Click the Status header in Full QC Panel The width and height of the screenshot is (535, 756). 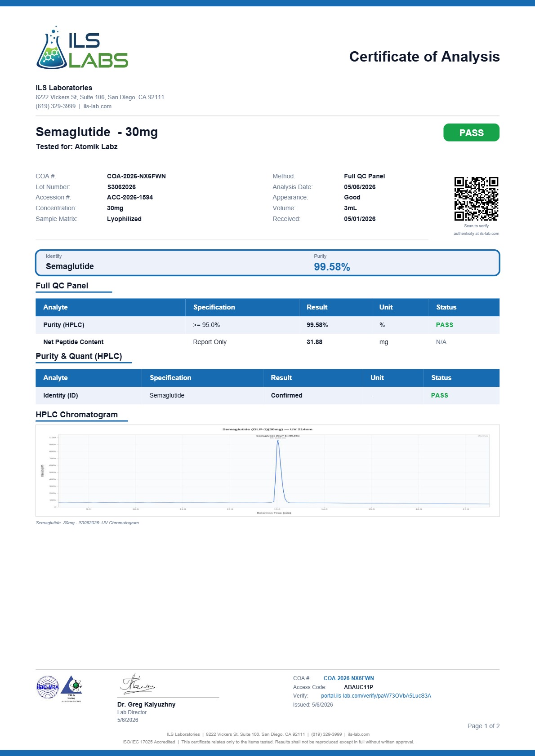click(x=446, y=307)
